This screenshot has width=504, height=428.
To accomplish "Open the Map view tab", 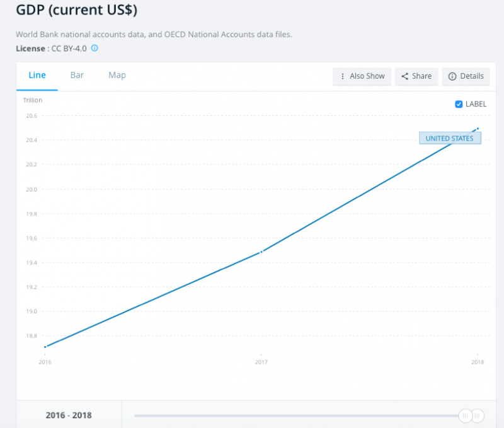I will point(117,75).
